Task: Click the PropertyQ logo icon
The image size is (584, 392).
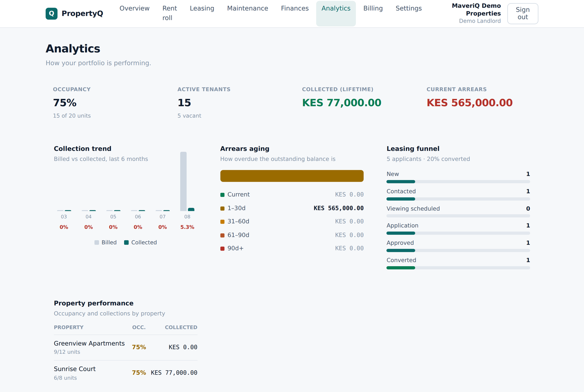Action: [x=51, y=13]
